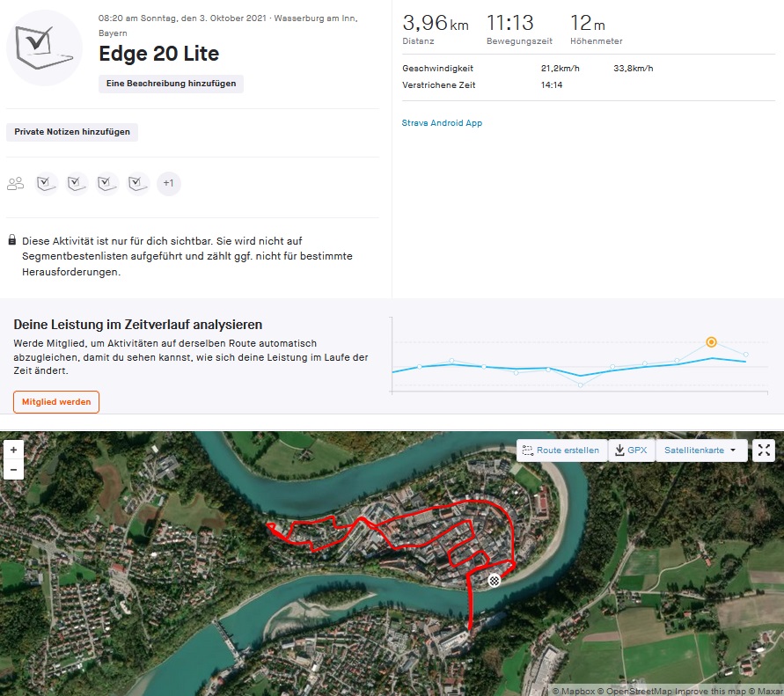Download the GPX file
This screenshot has width=784, height=696.
point(631,451)
